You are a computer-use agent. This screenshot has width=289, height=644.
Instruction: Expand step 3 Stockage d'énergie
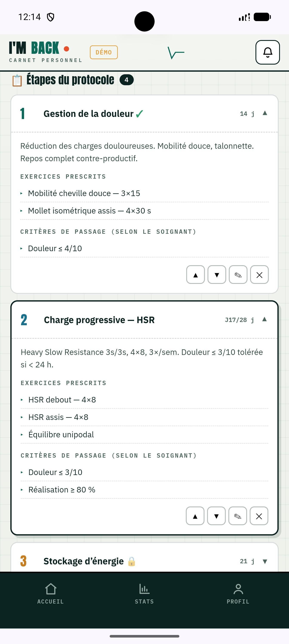[x=265, y=562]
